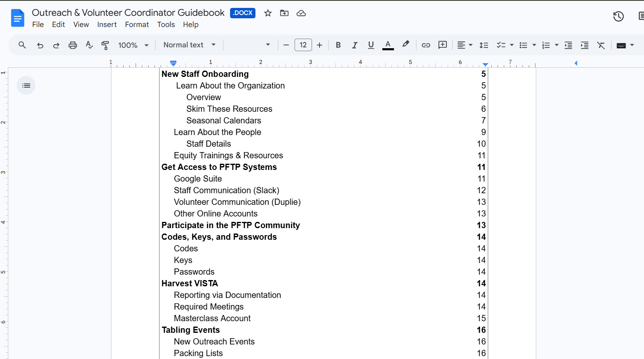
Task: Undo the last change
Action: [40, 45]
